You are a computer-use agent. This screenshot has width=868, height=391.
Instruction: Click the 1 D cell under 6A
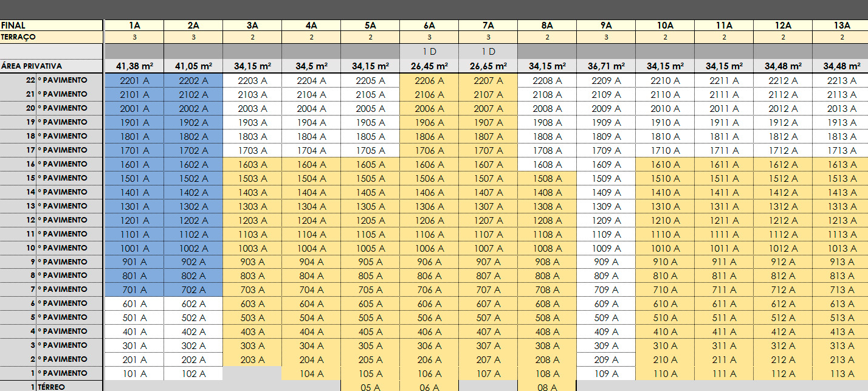pos(429,52)
